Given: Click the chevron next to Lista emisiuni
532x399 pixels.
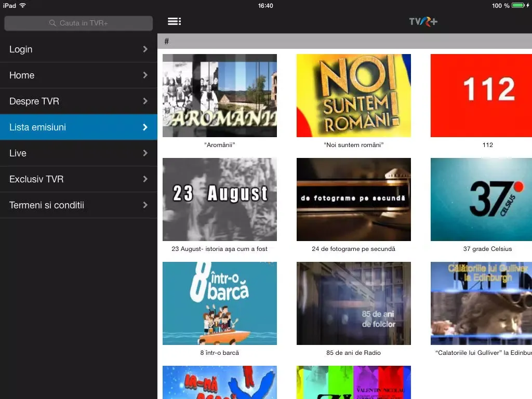Looking at the screenshot, I should click(145, 127).
